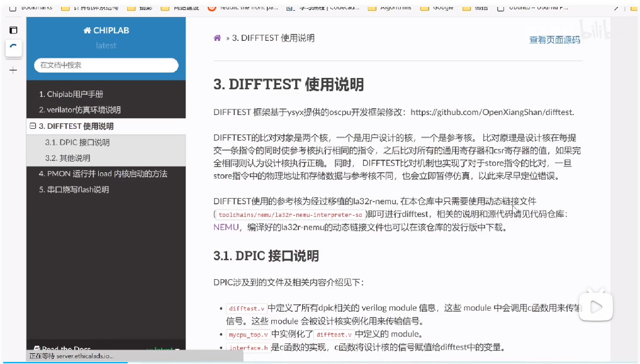Click the bilibili play button icon
Viewport: 640px width, 364px height.
[597, 306]
